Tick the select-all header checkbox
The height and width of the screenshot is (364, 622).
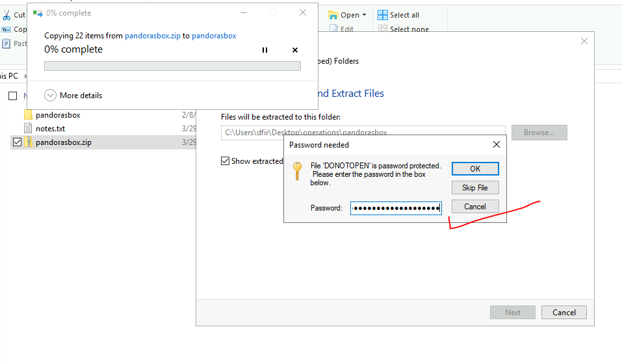point(12,96)
